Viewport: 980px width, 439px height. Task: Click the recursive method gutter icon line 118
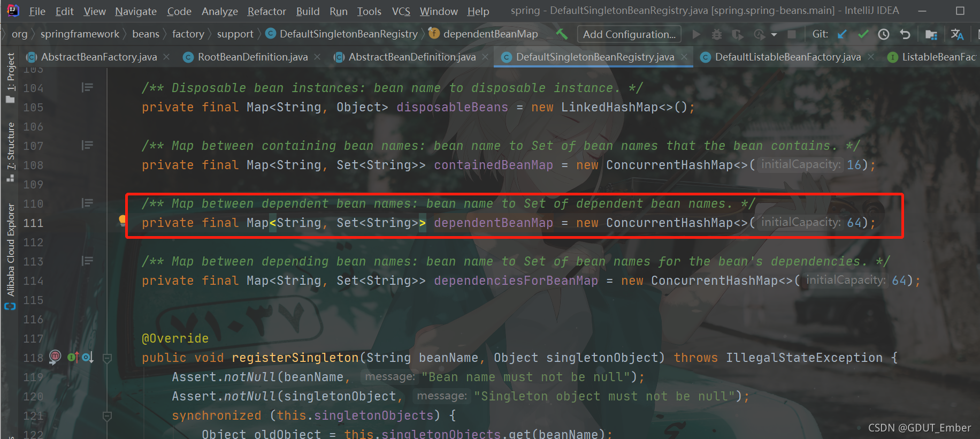click(55, 357)
